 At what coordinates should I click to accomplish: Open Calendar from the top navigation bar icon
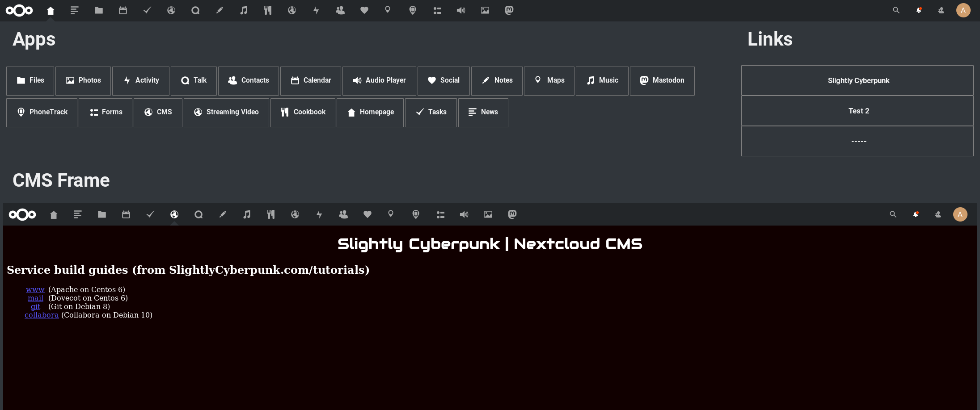123,10
